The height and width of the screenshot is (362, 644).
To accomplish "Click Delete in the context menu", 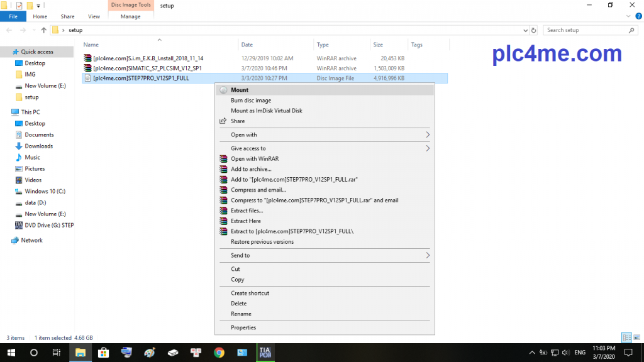I will coord(238,304).
